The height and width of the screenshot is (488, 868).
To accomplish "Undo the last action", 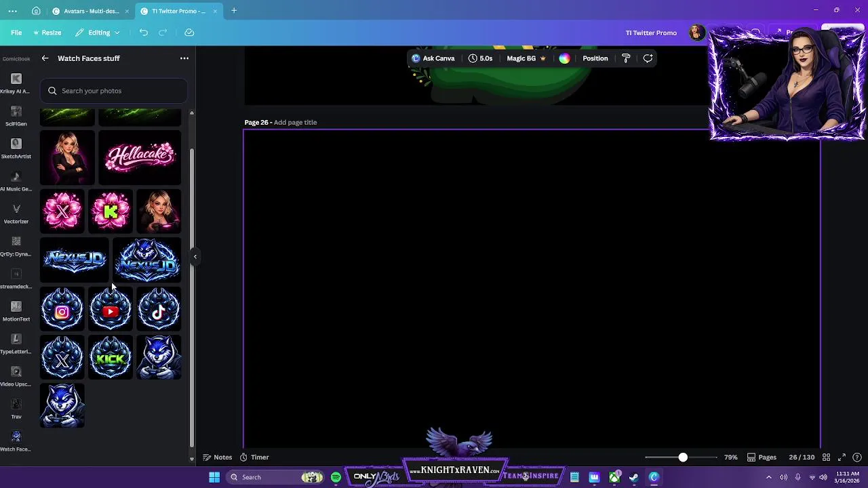I will click(x=143, y=33).
